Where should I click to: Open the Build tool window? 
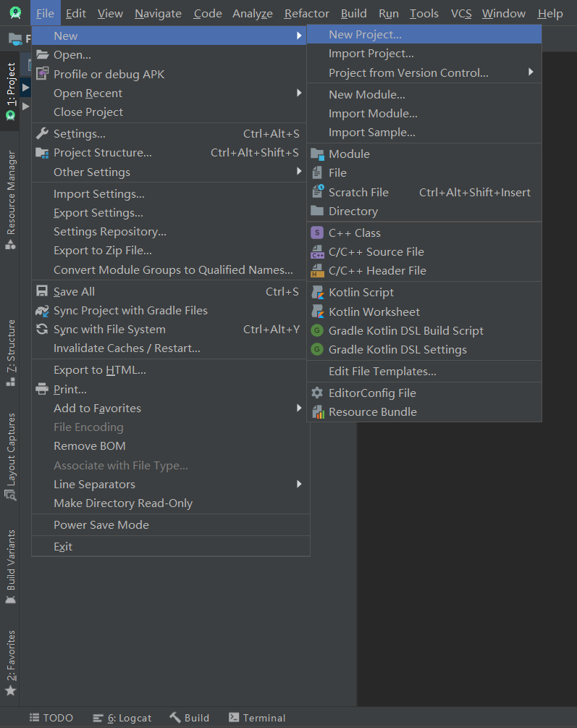point(190,718)
